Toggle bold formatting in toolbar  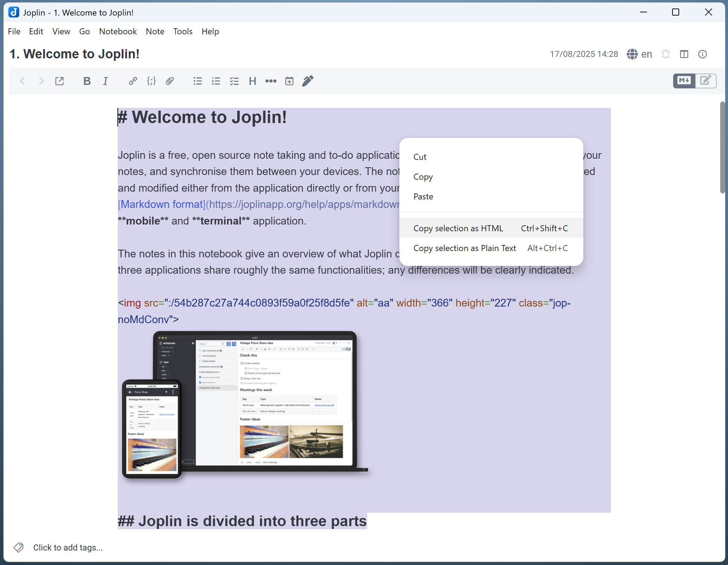pos(87,81)
